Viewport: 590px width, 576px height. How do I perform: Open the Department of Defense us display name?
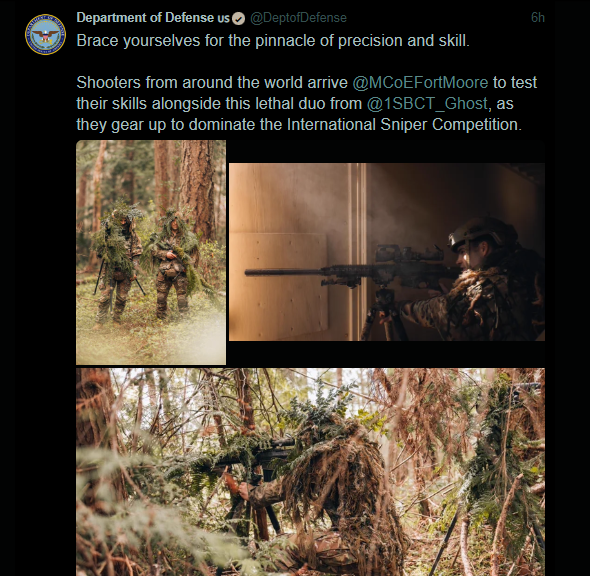(153, 18)
